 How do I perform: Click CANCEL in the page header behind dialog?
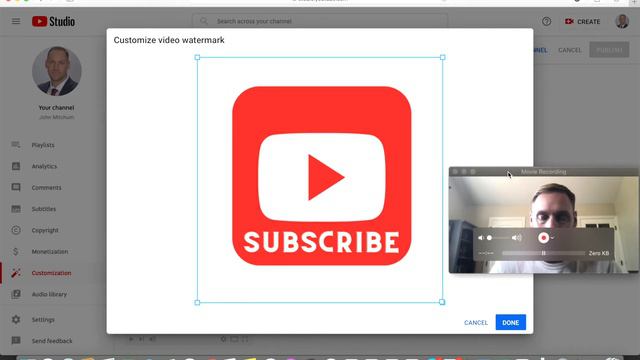click(x=570, y=50)
